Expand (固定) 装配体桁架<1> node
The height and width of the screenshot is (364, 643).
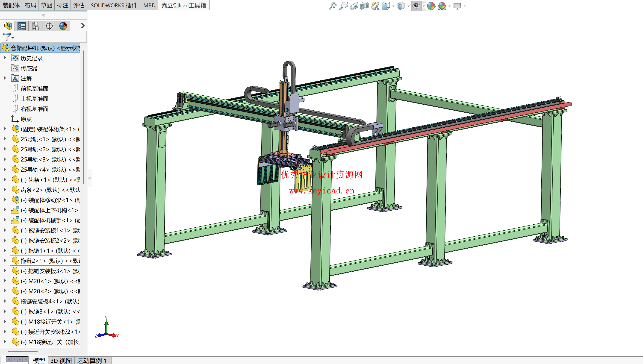(x=5, y=129)
